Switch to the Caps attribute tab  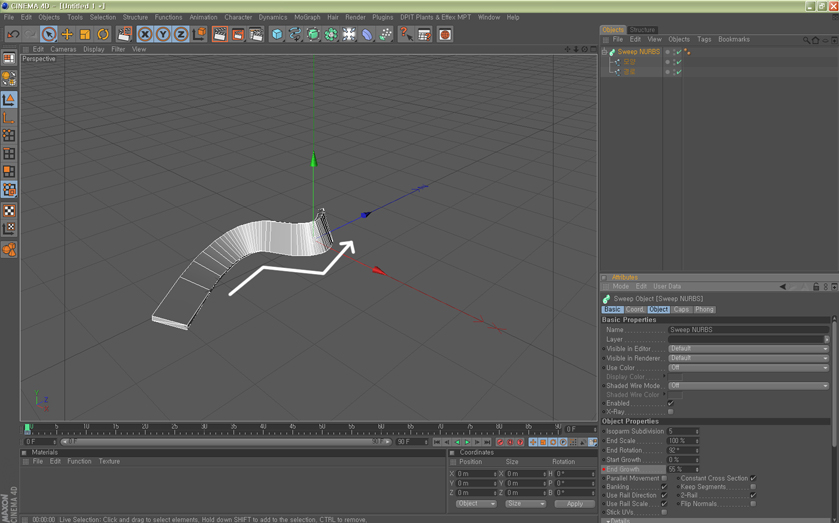coord(681,309)
